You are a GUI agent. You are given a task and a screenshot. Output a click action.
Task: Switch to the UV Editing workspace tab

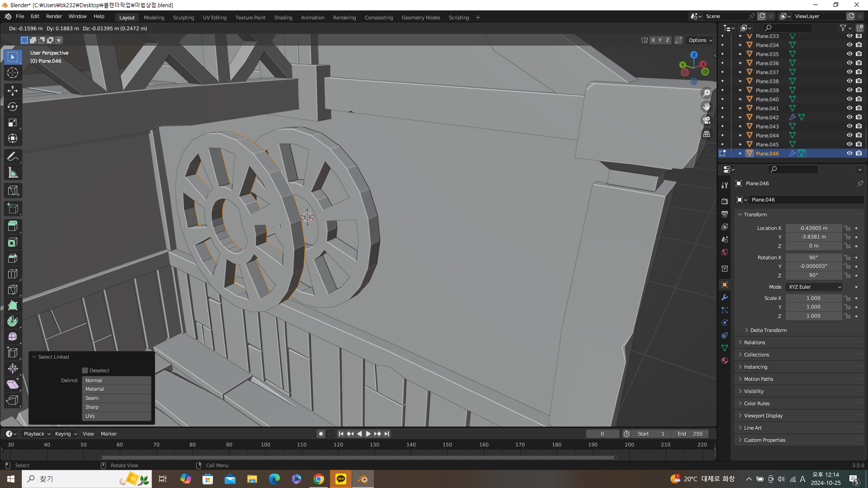[215, 18]
